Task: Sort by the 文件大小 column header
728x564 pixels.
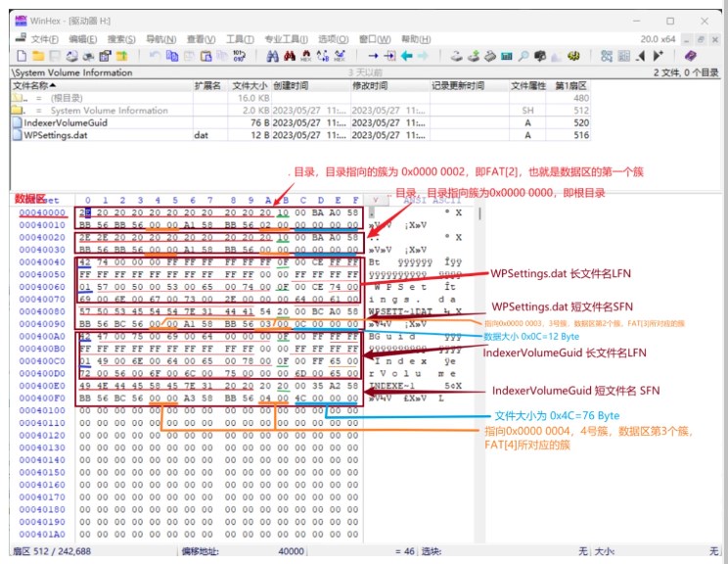Action: 250,85
